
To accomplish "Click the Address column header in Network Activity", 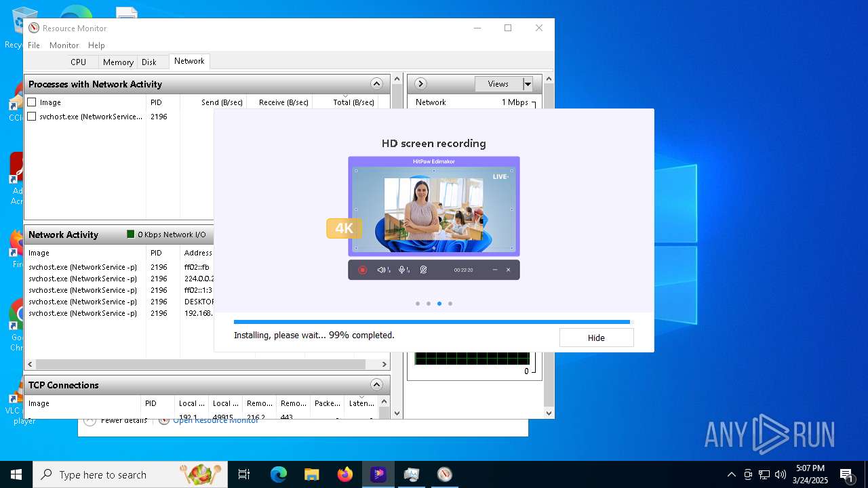I will 198,253.
